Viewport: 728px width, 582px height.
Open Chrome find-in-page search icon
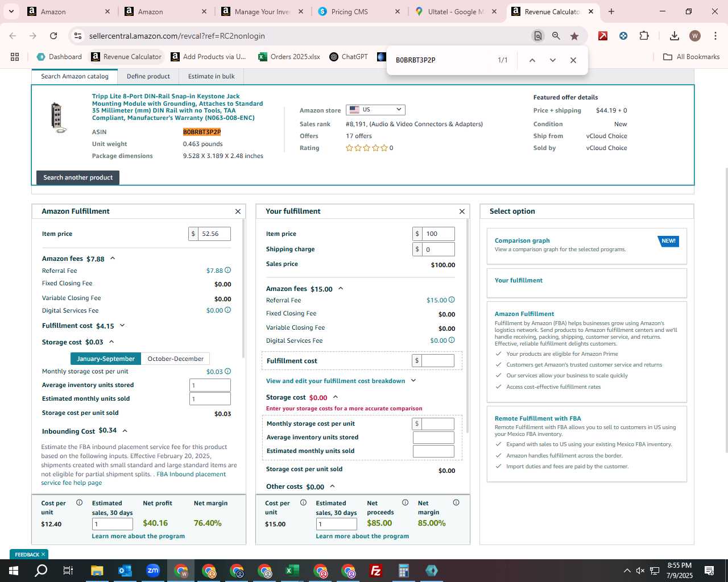(537, 36)
